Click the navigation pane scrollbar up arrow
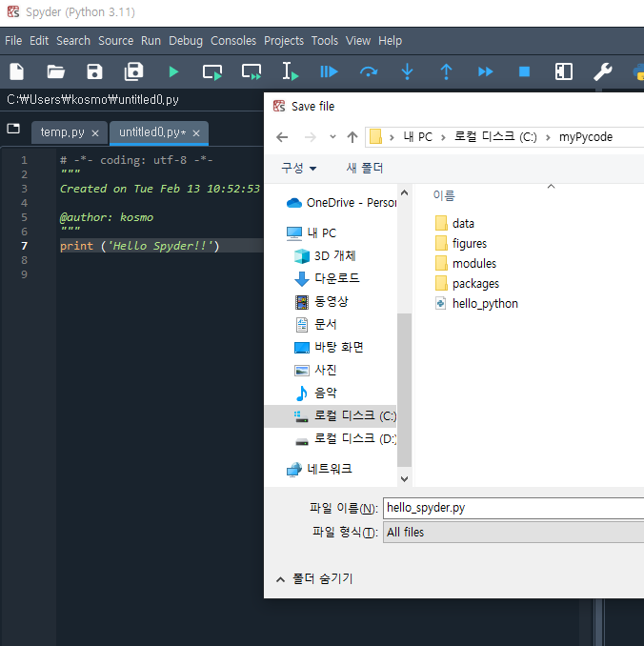The width and height of the screenshot is (644, 646). (405, 192)
